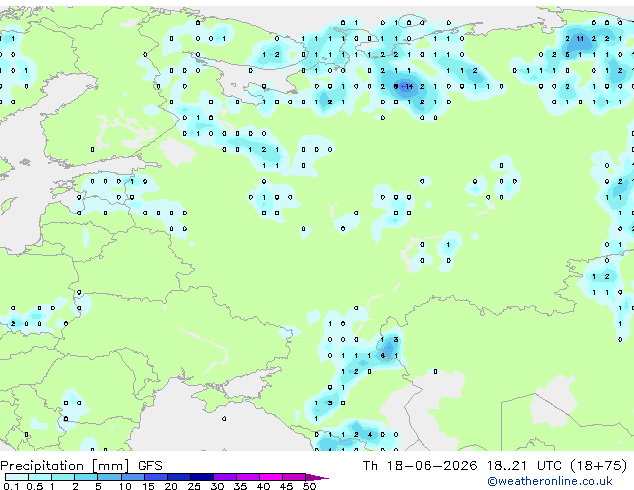This screenshot has height=490, width=634.
Task: Click the '35' legend scale label
Action: pos(240,486)
